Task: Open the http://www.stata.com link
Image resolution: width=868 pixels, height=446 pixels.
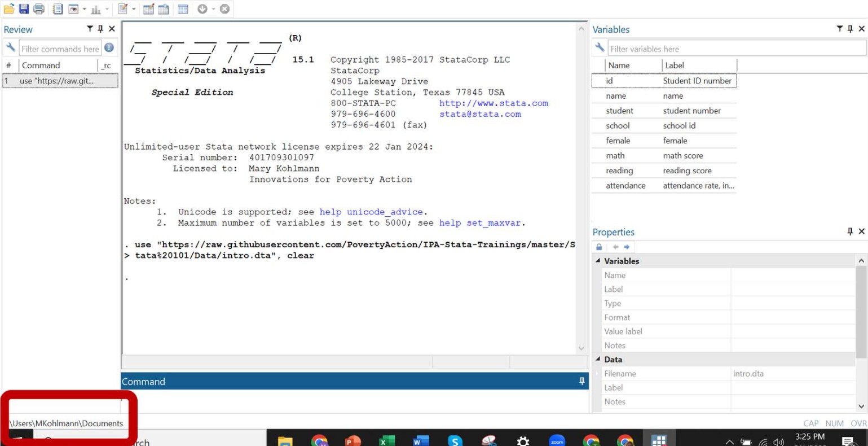Action: [494, 103]
